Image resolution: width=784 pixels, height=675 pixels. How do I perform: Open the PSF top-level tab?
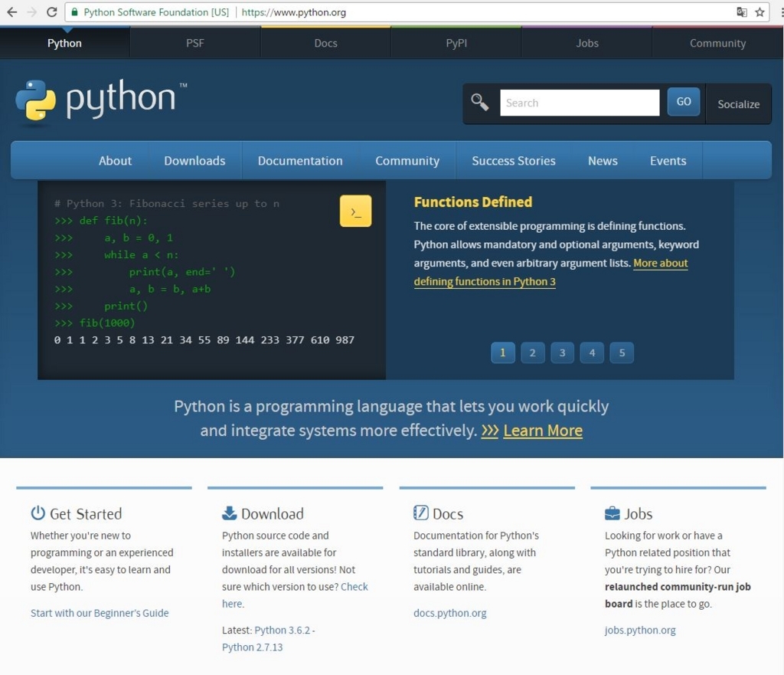click(x=195, y=43)
